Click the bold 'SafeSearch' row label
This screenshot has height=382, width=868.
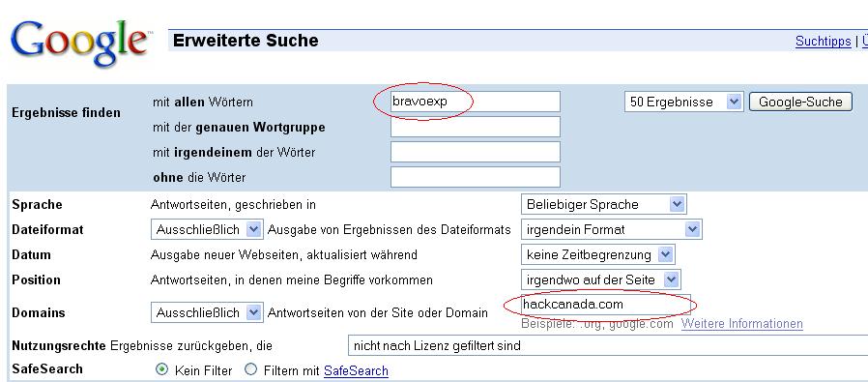tap(47, 368)
